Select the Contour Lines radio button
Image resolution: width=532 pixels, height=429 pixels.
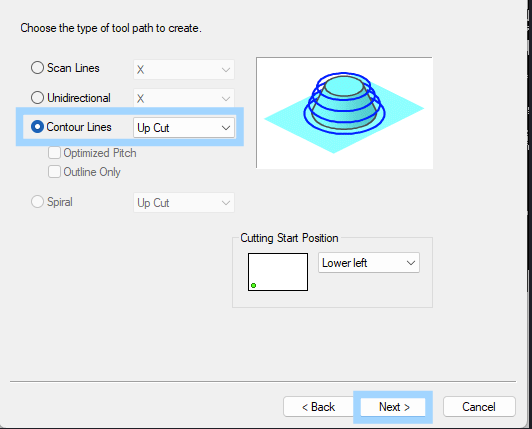[37, 127]
